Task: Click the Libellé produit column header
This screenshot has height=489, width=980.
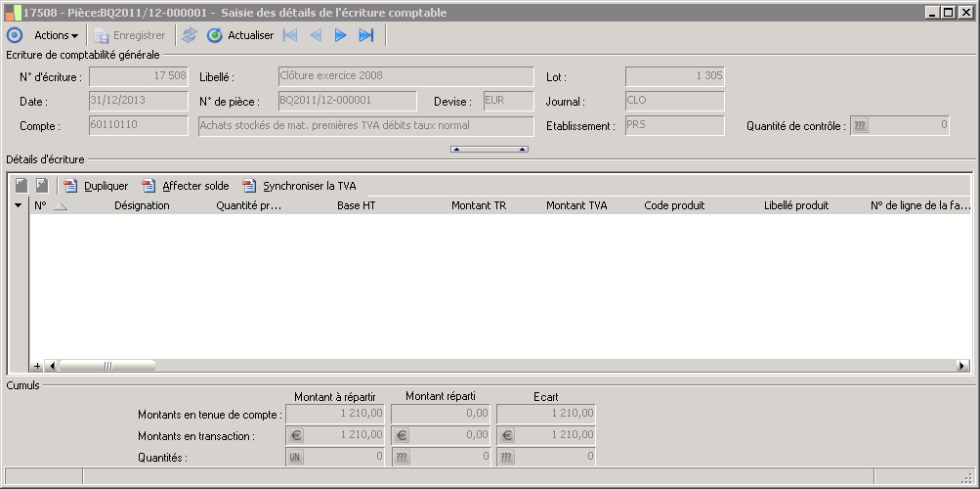Action: 796,205
